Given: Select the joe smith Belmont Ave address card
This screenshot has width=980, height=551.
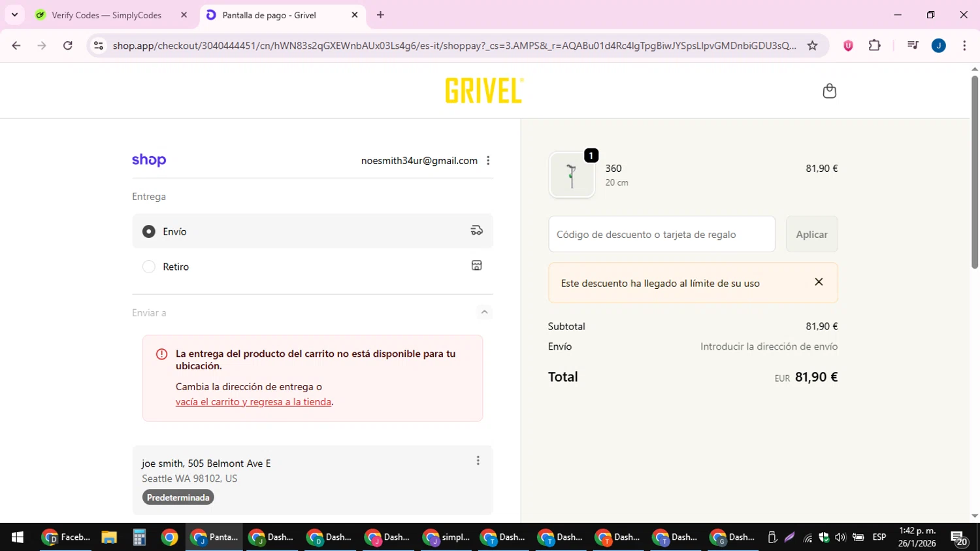Looking at the screenshot, I should pyautogui.click(x=312, y=480).
